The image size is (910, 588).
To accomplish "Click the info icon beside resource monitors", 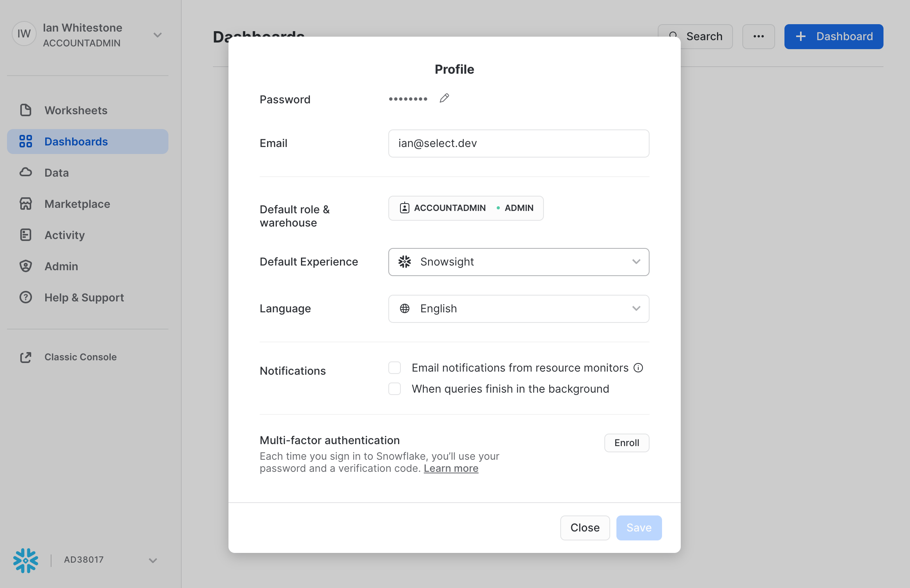I will tap(638, 368).
